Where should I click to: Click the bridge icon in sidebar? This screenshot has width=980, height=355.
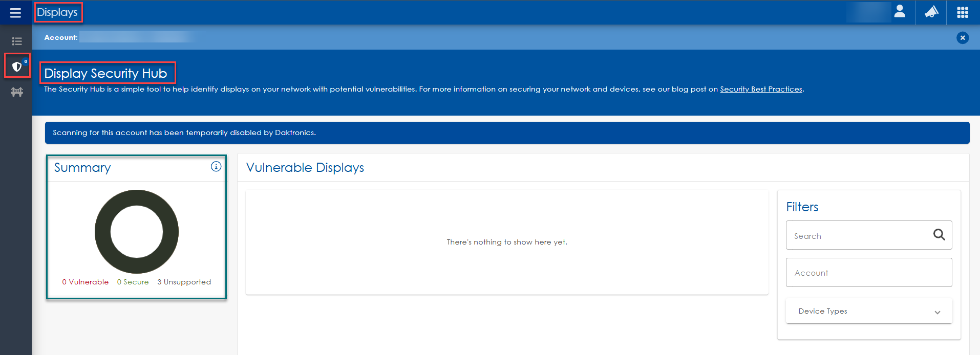pyautogui.click(x=17, y=92)
